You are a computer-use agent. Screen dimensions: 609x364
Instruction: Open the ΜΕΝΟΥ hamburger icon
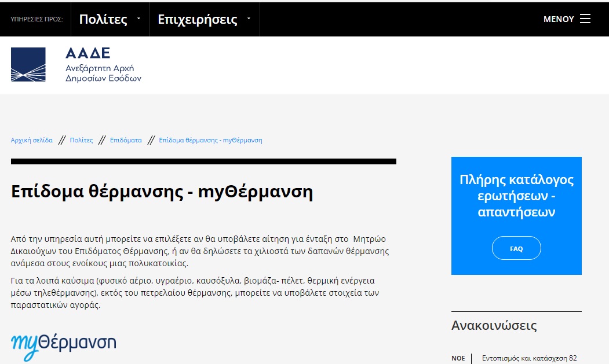click(x=585, y=19)
